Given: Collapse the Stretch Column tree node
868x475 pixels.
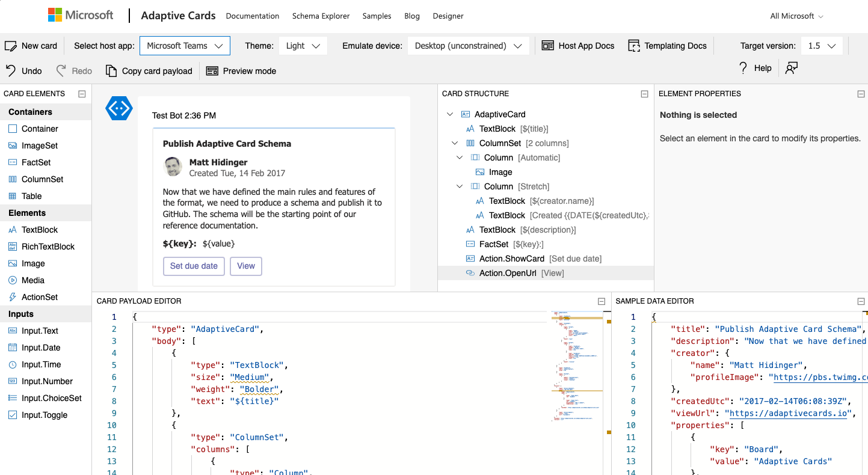Looking at the screenshot, I should pos(460,186).
